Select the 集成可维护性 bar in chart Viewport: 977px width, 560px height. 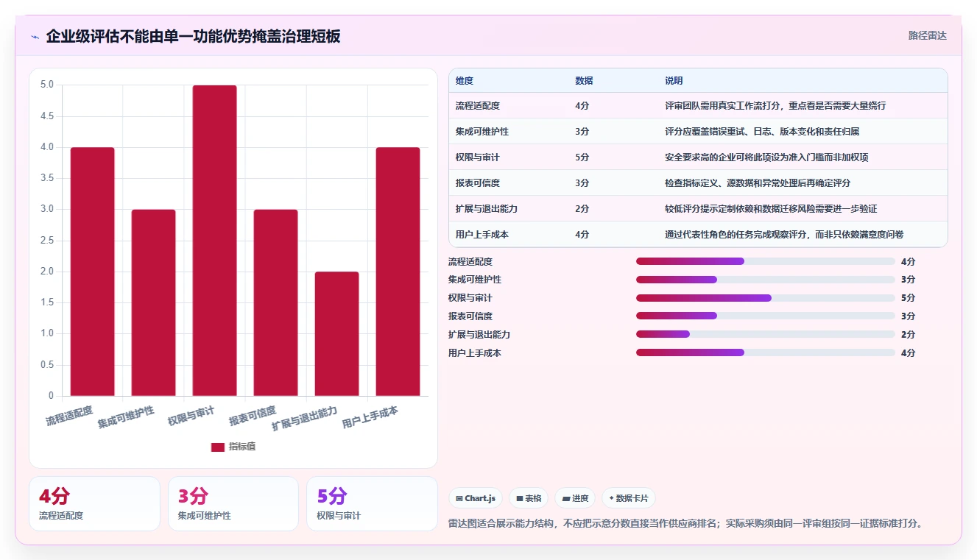pyautogui.click(x=153, y=302)
